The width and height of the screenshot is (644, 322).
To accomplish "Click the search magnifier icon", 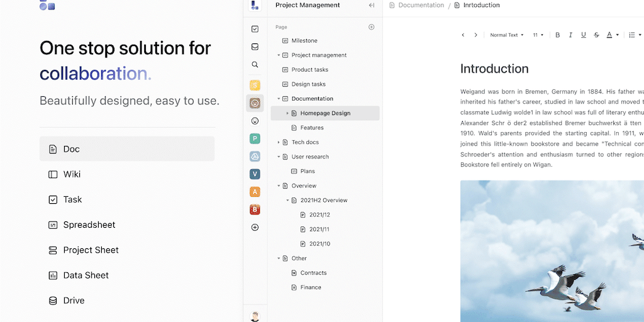I will [x=255, y=64].
